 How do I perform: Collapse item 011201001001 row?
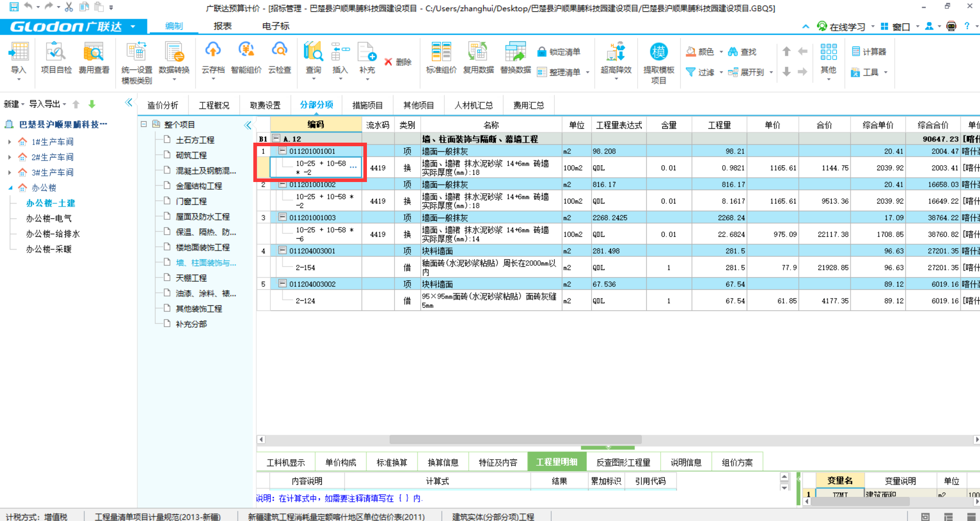pos(282,151)
